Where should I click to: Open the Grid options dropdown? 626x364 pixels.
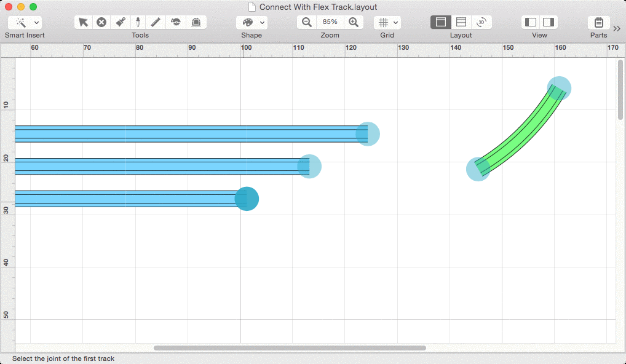pyautogui.click(x=387, y=22)
